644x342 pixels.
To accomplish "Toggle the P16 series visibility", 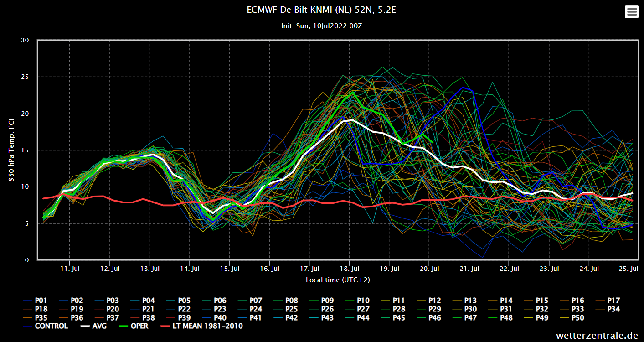I will tap(572, 301).
